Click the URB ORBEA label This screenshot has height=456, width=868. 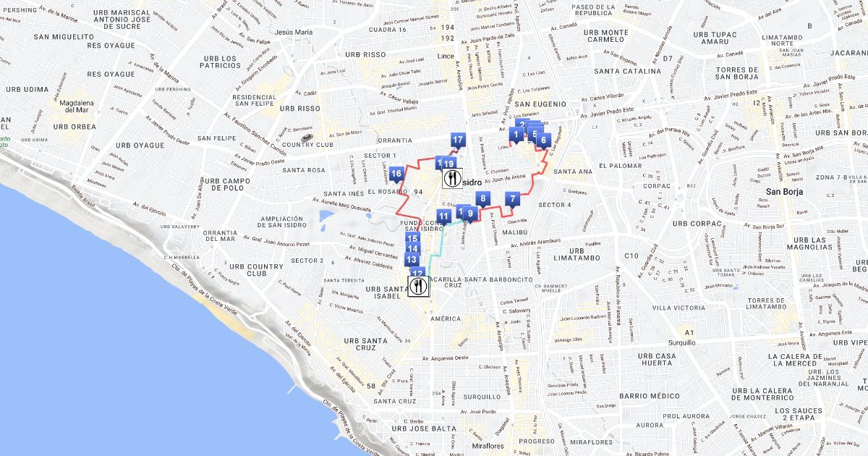coord(75,127)
